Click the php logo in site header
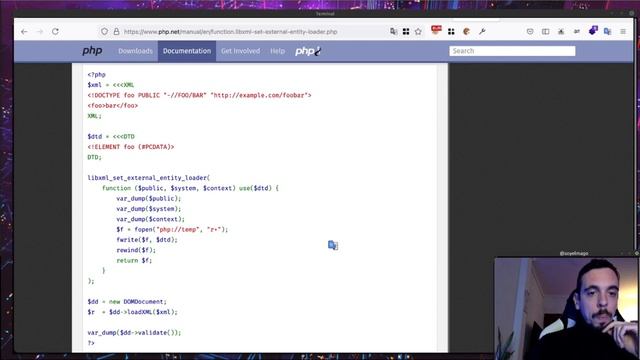The height and width of the screenshot is (360, 640). point(92,51)
